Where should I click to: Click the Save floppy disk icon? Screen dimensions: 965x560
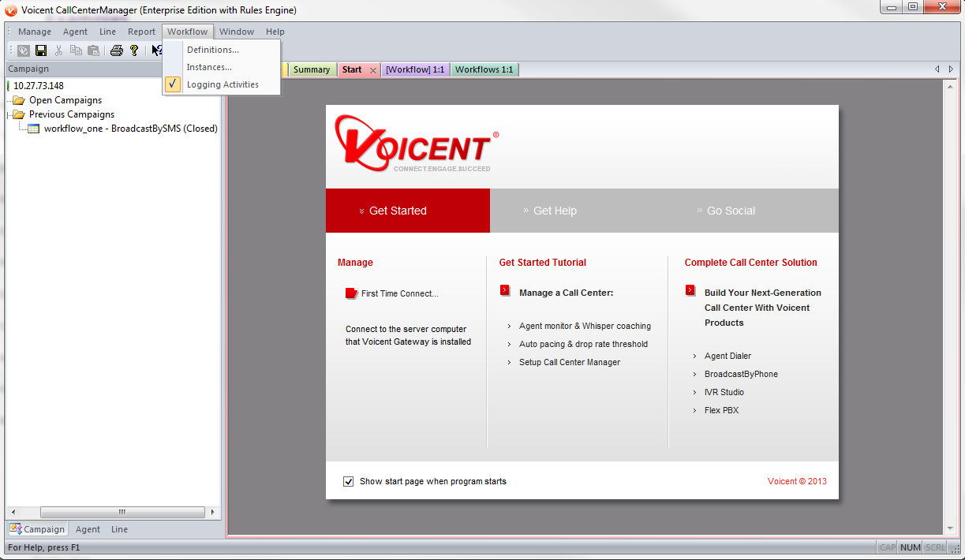tap(41, 50)
